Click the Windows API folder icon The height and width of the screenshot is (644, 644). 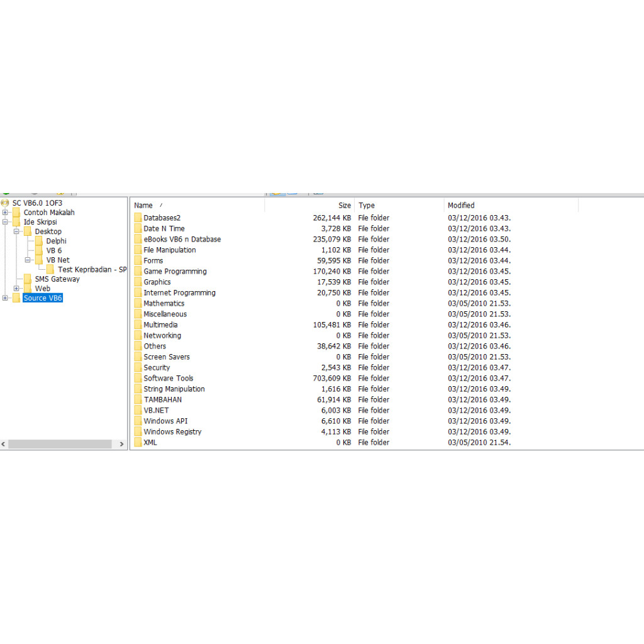[138, 421]
